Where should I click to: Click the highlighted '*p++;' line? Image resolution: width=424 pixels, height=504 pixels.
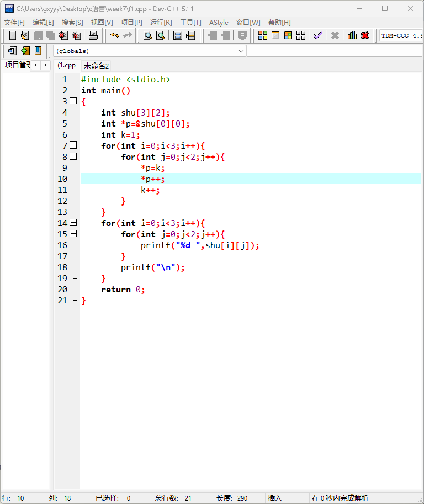click(153, 179)
